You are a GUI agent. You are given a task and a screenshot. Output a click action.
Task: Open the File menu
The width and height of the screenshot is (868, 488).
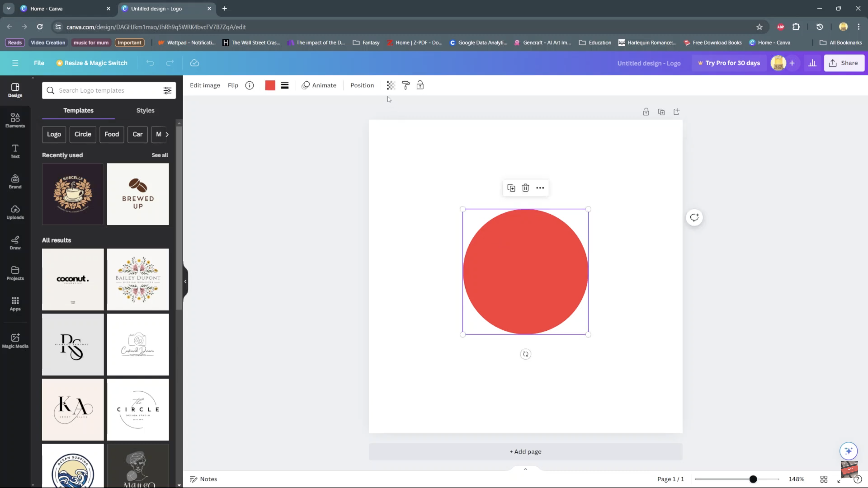click(39, 63)
